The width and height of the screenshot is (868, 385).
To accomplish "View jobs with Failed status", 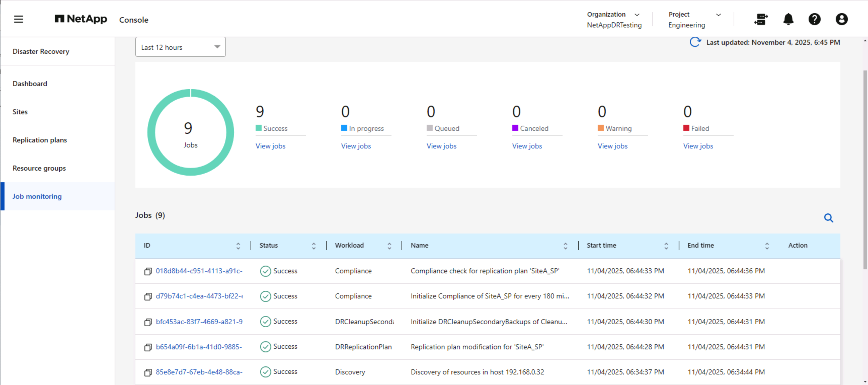I will pos(698,146).
